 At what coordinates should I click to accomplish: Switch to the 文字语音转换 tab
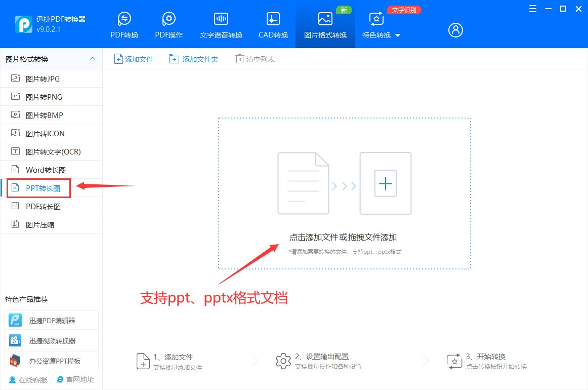221,24
